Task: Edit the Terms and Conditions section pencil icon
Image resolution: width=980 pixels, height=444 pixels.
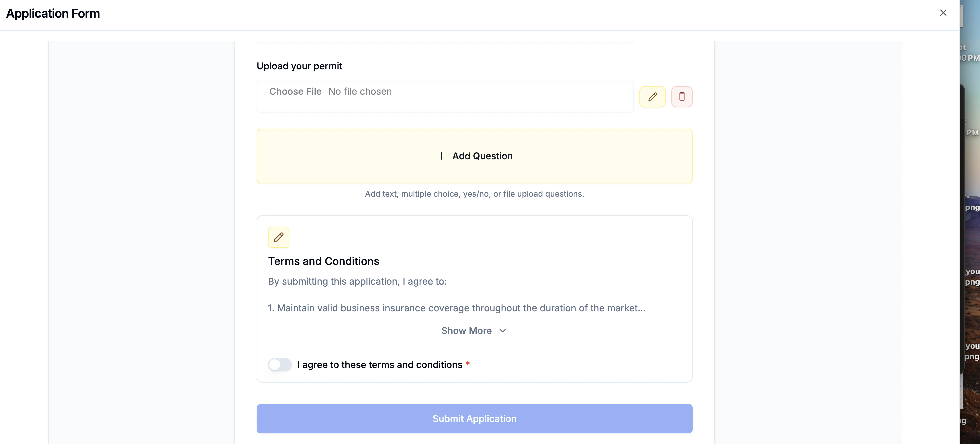Action: tap(278, 237)
